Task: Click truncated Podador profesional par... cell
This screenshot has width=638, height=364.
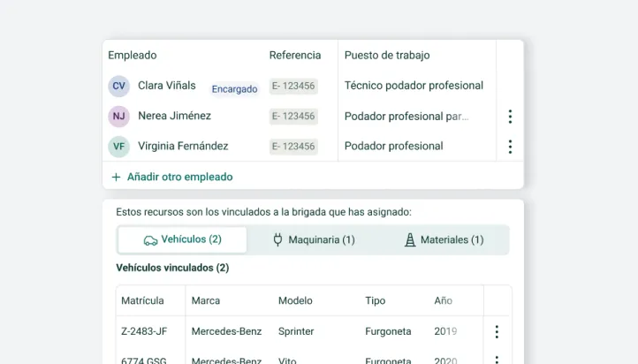Action: (406, 117)
